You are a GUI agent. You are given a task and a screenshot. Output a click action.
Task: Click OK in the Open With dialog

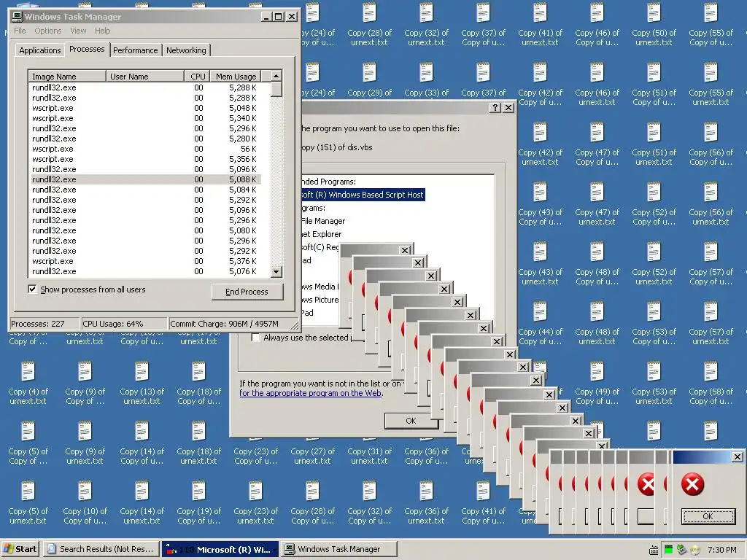[x=411, y=421]
